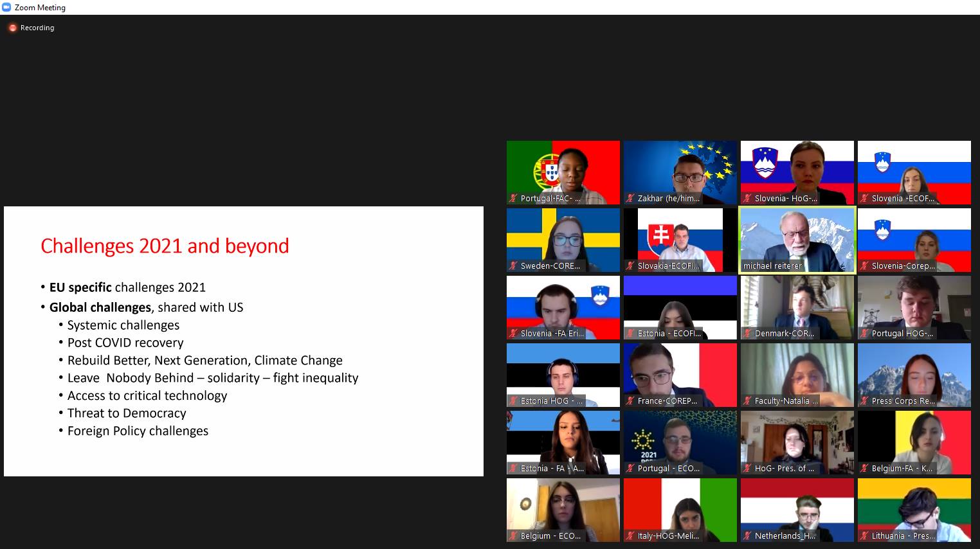Click the Slovenia-HoG name label

(785, 199)
